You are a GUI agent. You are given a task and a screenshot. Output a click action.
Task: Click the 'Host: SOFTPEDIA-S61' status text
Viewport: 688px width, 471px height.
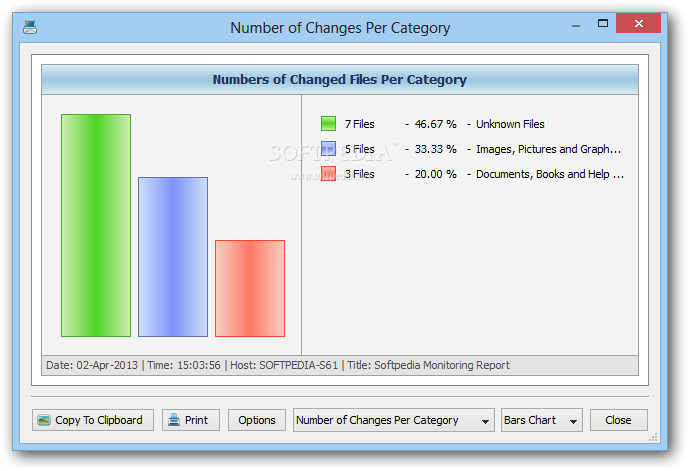tap(284, 365)
